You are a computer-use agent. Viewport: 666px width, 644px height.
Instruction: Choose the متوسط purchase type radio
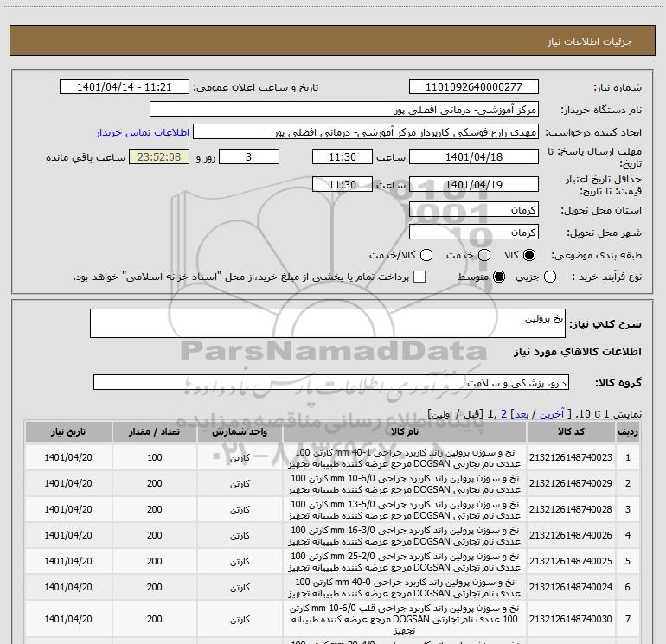499,277
